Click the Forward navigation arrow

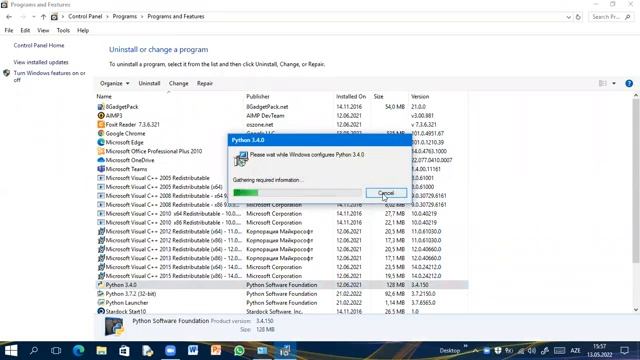(23, 17)
